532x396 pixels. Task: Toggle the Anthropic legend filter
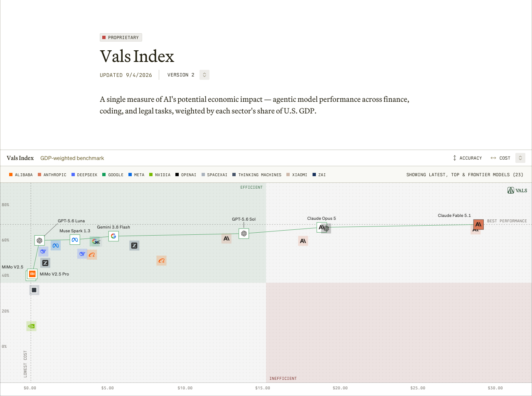click(52, 175)
